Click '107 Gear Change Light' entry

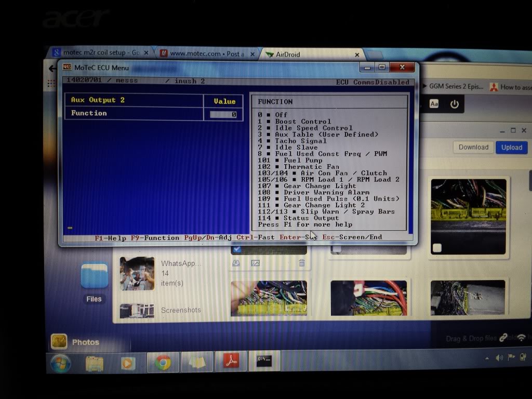(307, 186)
